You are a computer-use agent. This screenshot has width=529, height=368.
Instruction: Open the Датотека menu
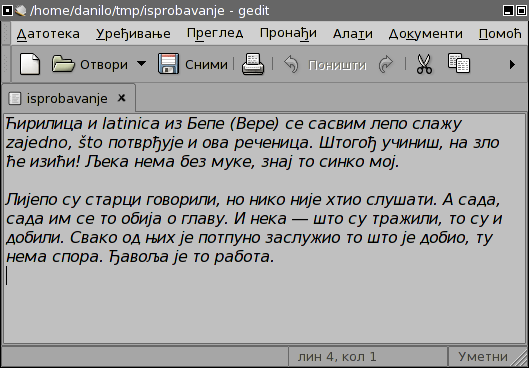coord(48,34)
